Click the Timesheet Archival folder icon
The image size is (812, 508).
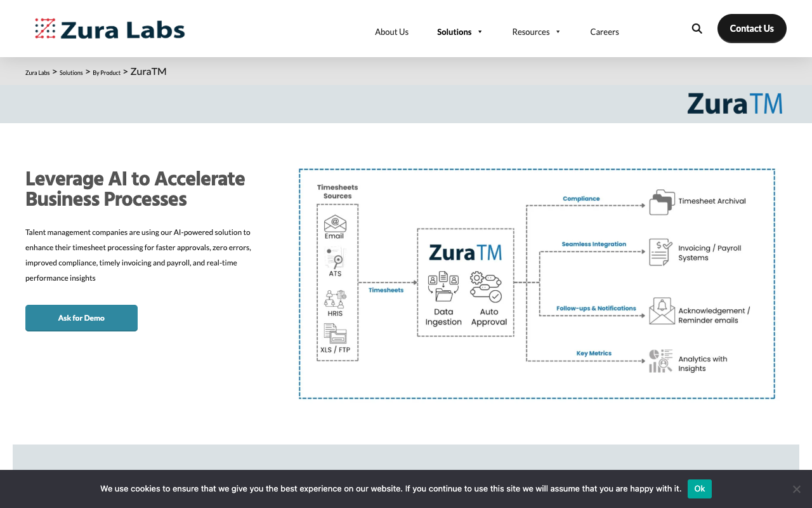(662, 202)
